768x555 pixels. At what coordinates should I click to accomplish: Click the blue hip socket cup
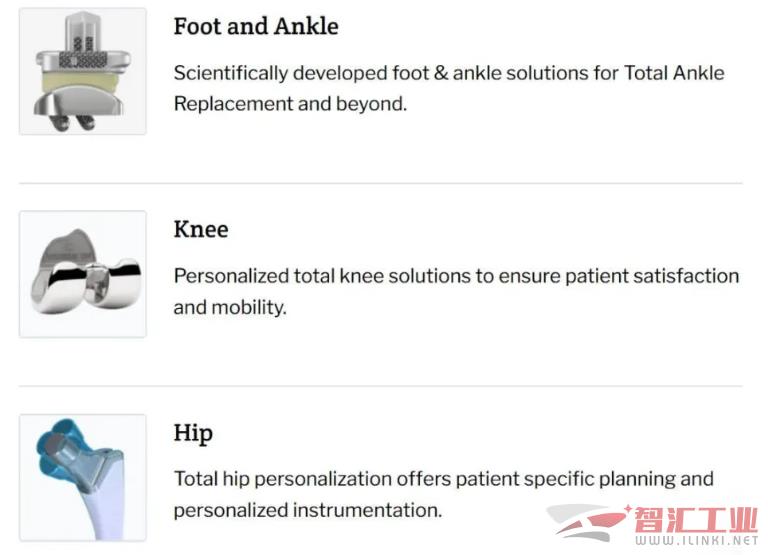(x=56, y=448)
